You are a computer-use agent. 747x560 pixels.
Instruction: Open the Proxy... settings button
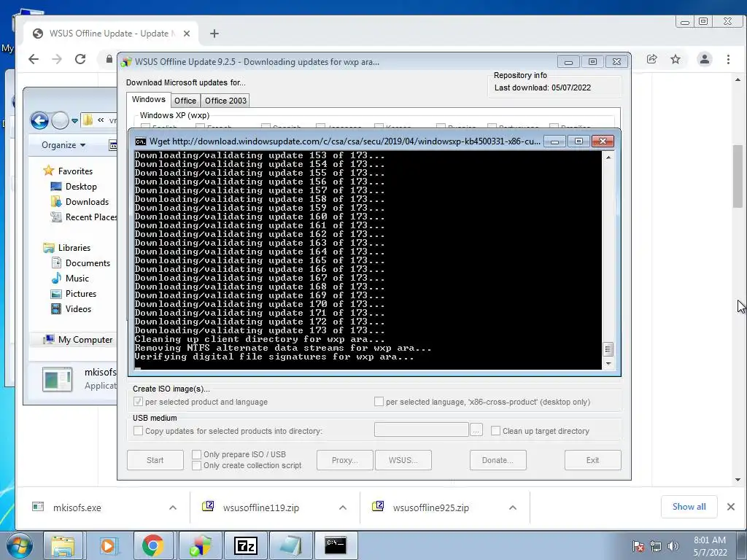coord(345,460)
